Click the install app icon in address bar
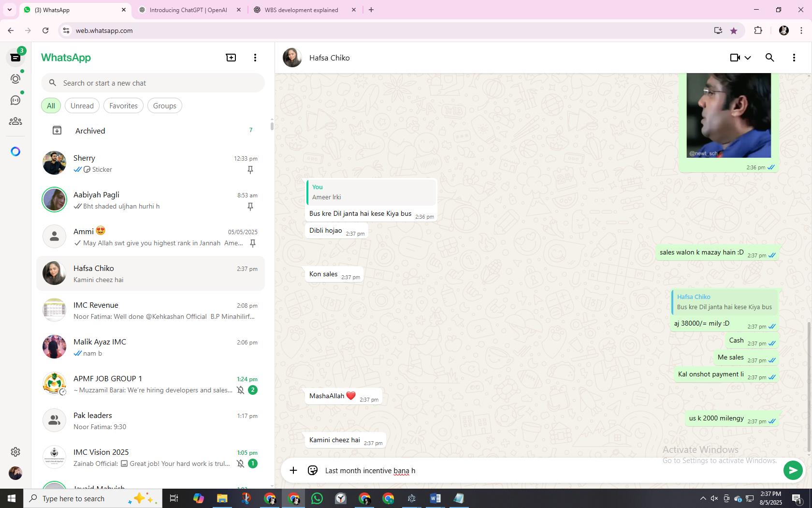 point(718,30)
